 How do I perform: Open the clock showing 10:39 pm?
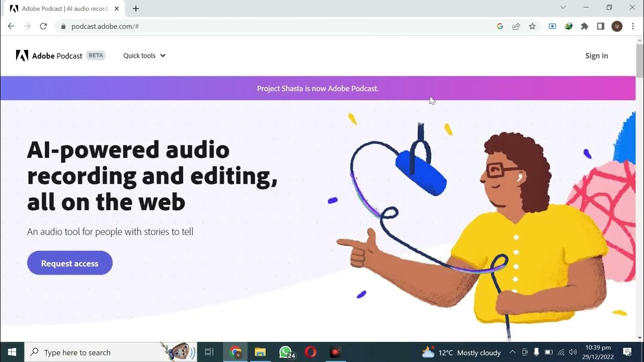pos(598,352)
